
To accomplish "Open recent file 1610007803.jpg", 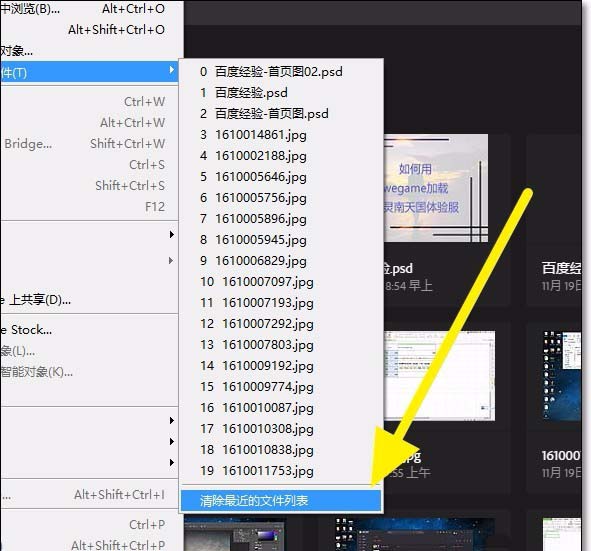I will [x=281, y=345].
